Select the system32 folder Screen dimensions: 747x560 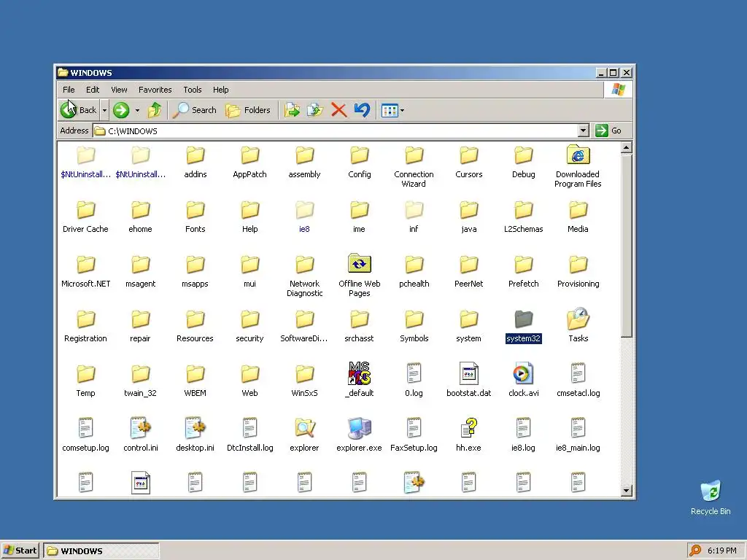pos(523,326)
